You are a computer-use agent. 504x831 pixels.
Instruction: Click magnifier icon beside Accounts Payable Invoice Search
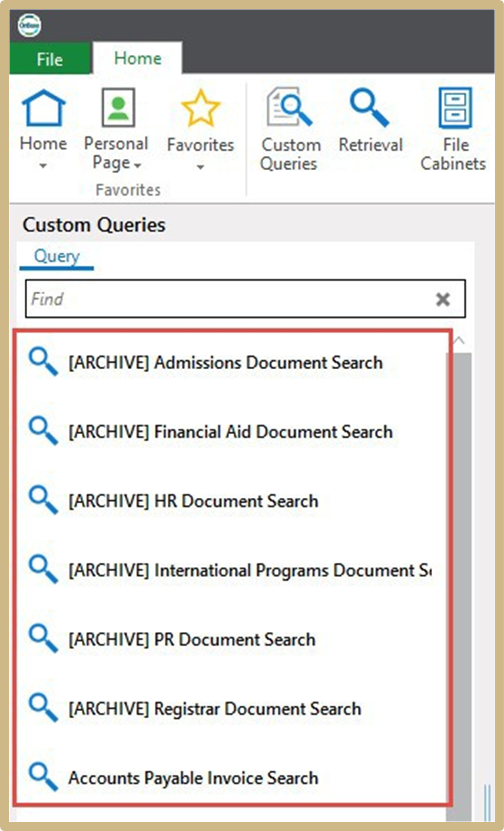pos(43,777)
